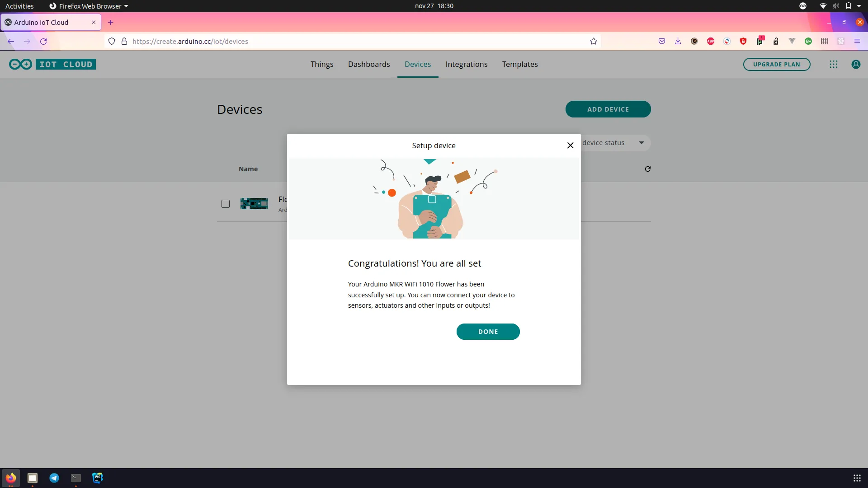The image size is (868, 488).
Task: Click the MKR WiFi 1010 board thumbnail
Action: pyautogui.click(x=254, y=204)
